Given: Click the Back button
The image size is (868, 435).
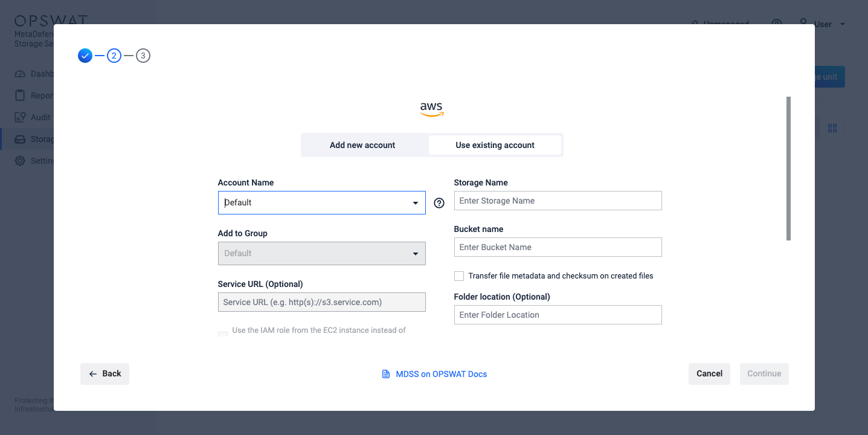Looking at the screenshot, I should 105,374.
